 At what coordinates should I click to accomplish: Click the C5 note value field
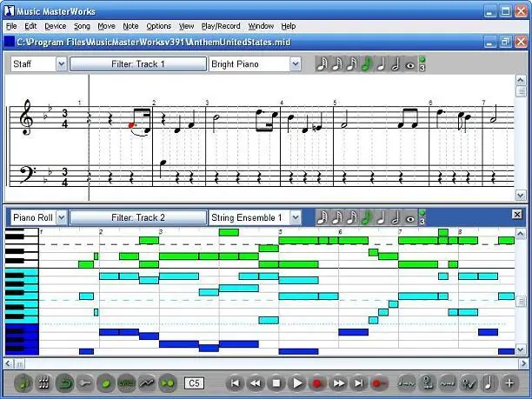click(194, 383)
